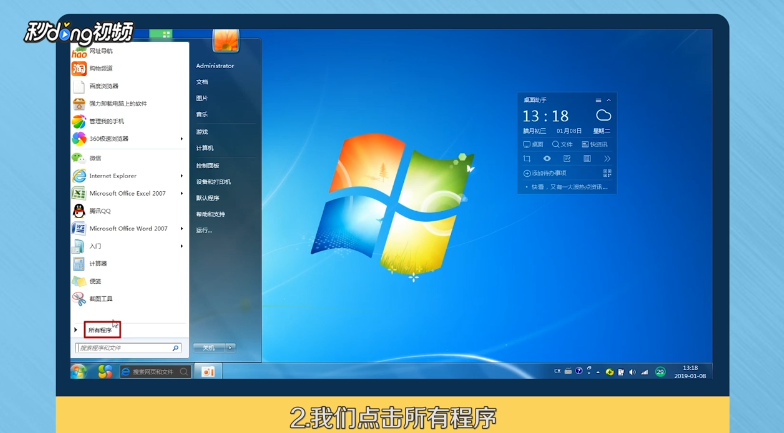Open the widget menu icon beside collapse arrow
The image size is (784, 433).
[x=598, y=100]
